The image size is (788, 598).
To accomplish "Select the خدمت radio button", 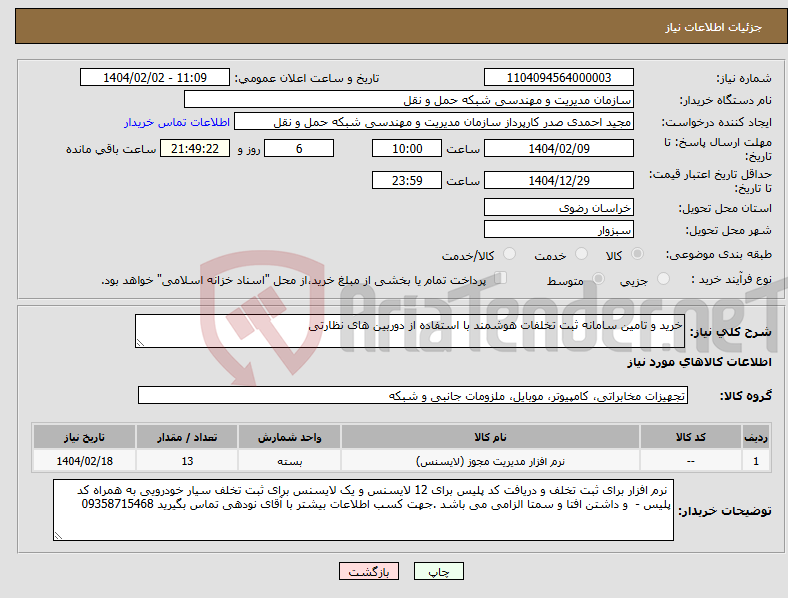I will pyautogui.click(x=581, y=254).
